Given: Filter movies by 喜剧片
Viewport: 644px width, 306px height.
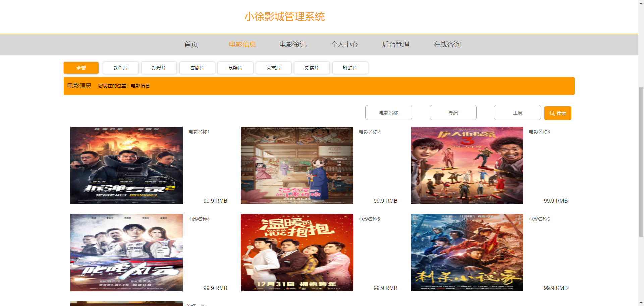Looking at the screenshot, I should pos(197,68).
